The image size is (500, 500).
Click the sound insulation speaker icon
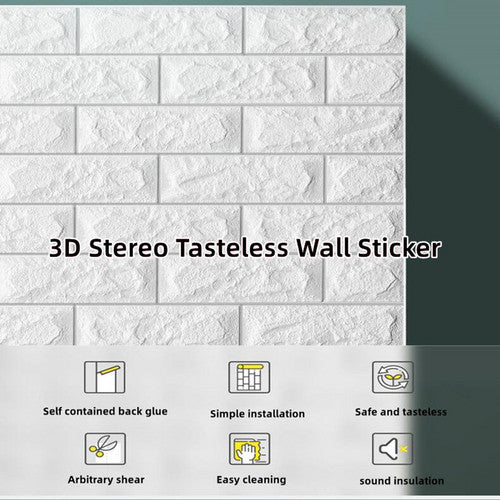tap(393, 449)
